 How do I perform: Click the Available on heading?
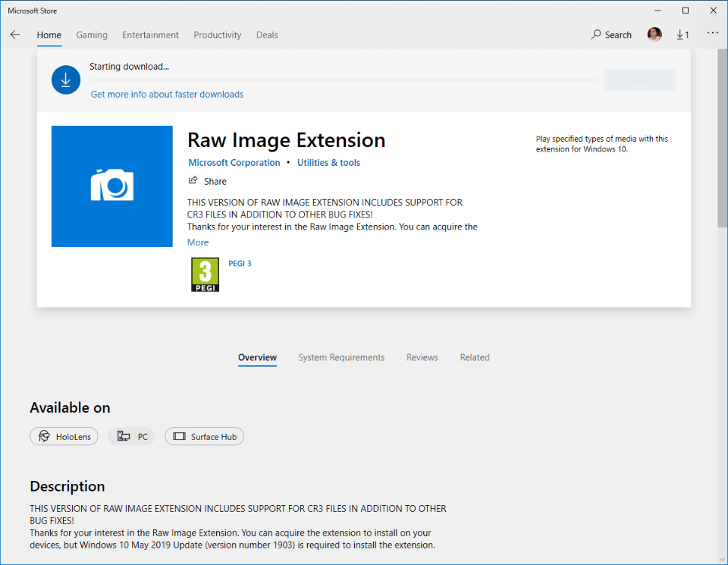[x=70, y=407]
